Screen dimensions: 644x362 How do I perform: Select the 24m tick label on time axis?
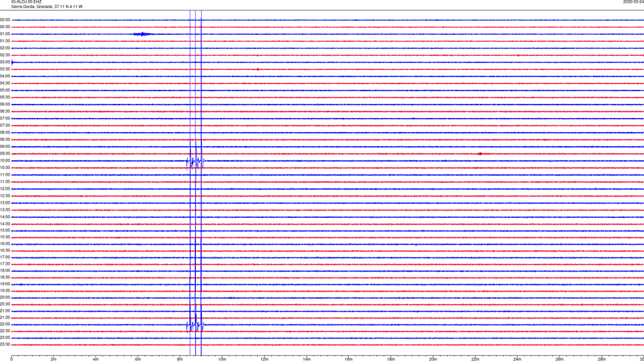517,359
